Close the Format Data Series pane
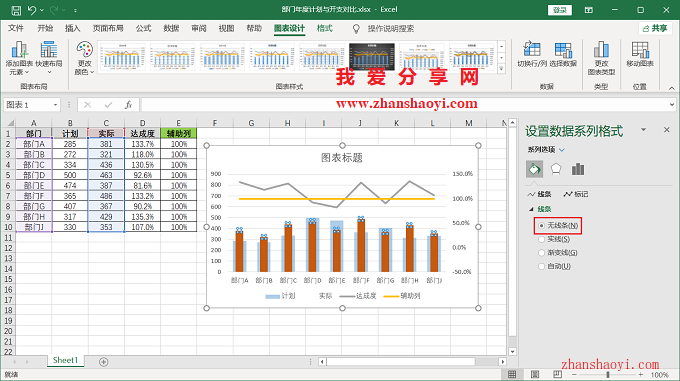Image resolution: width=680 pixels, height=381 pixels. tap(667, 130)
